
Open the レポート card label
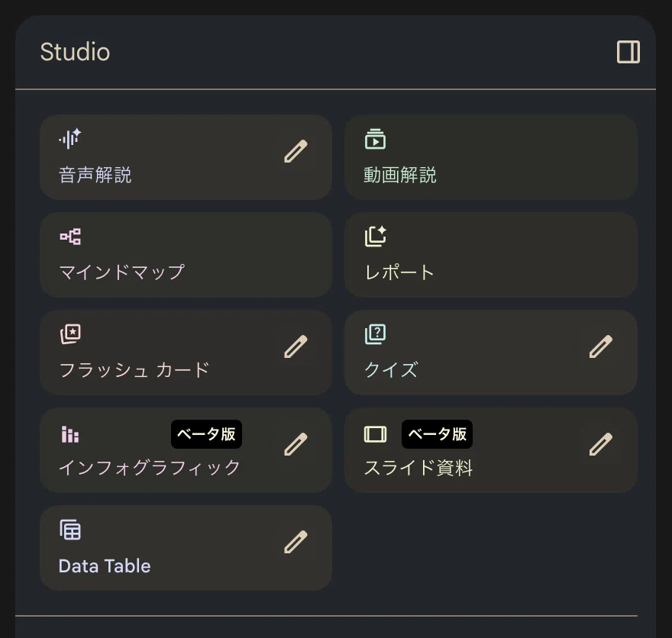point(399,272)
